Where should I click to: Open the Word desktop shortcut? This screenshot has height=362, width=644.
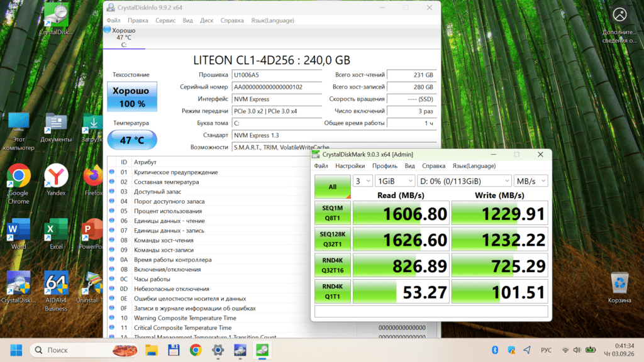coord(18,234)
